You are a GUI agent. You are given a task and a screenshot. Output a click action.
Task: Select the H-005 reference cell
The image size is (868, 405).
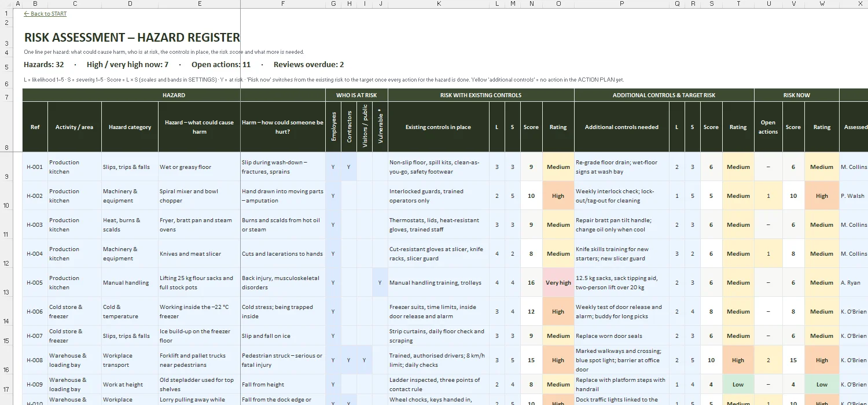(35, 282)
